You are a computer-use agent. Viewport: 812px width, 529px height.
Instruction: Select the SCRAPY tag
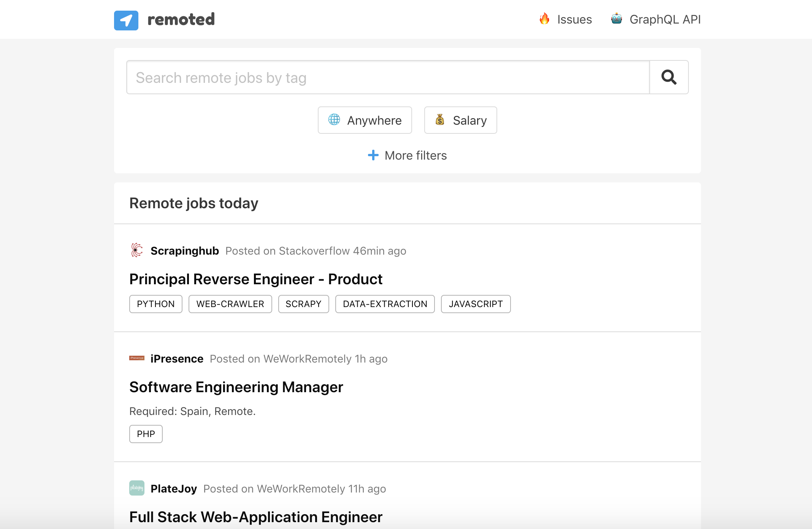pos(303,304)
